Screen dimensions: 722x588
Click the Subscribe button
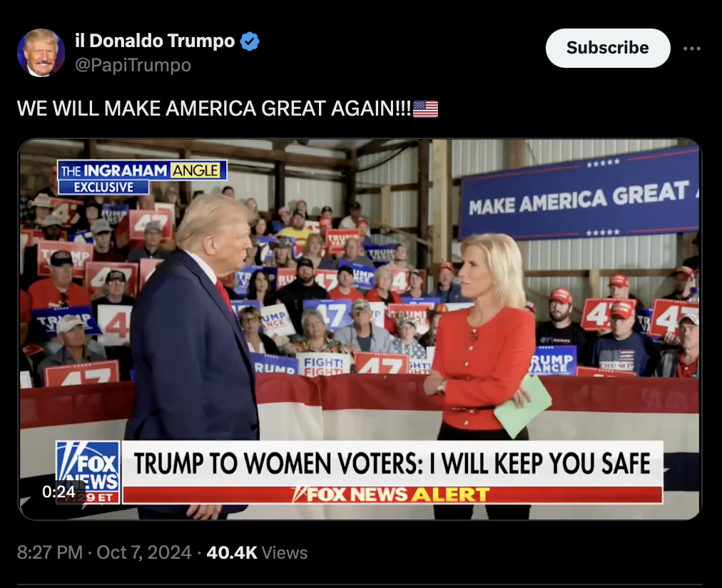pyautogui.click(x=608, y=48)
